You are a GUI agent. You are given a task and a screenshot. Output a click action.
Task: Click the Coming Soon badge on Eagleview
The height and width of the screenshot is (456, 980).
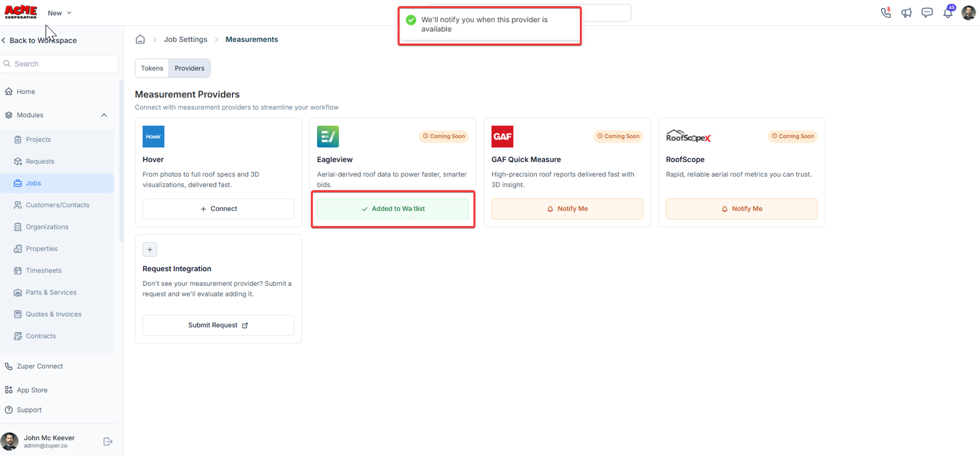click(444, 136)
